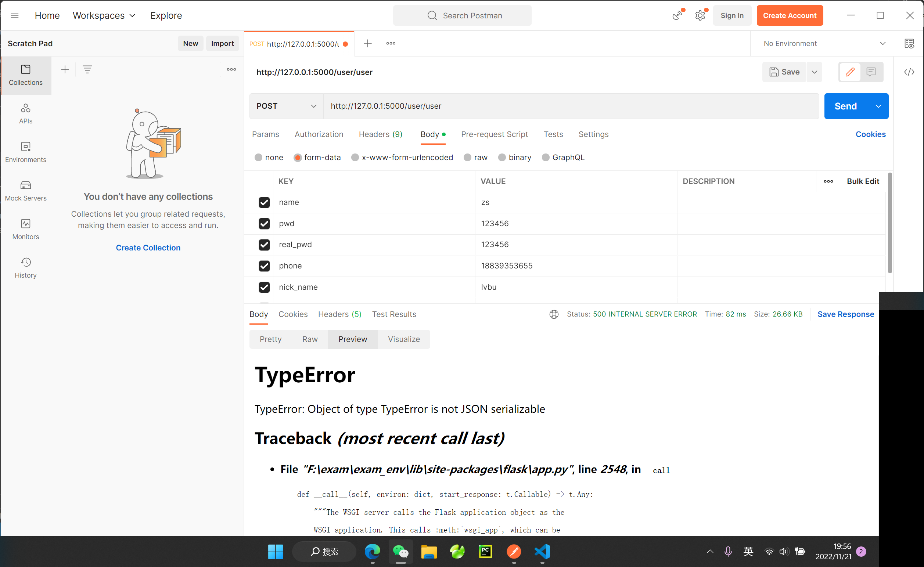The width and height of the screenshot is (924, 567).
Task: Select the raw body type radio
Action: tap(467, 158)
